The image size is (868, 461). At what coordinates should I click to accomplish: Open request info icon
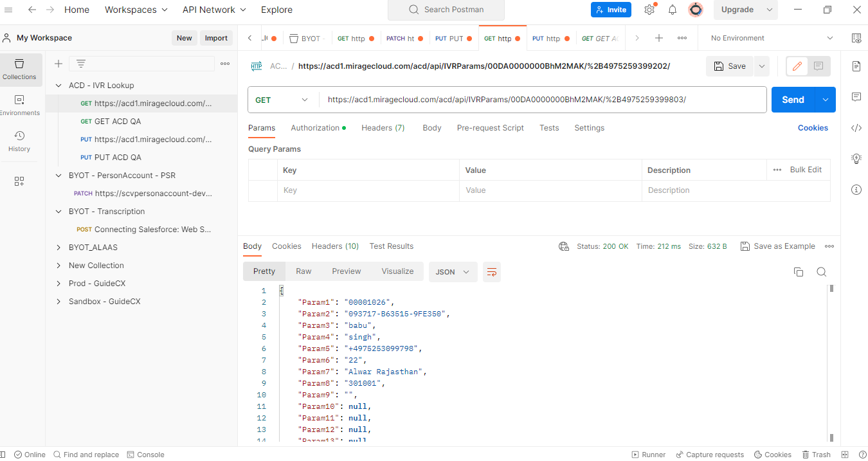pyautogui.click(x=856, y=190)
